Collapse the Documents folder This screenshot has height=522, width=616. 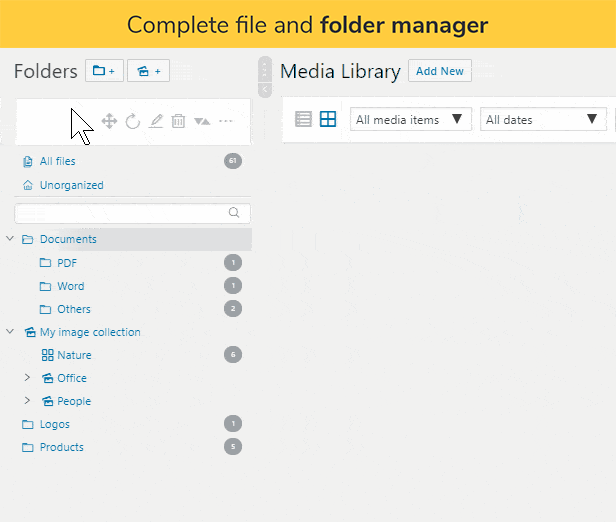(10, 239)
